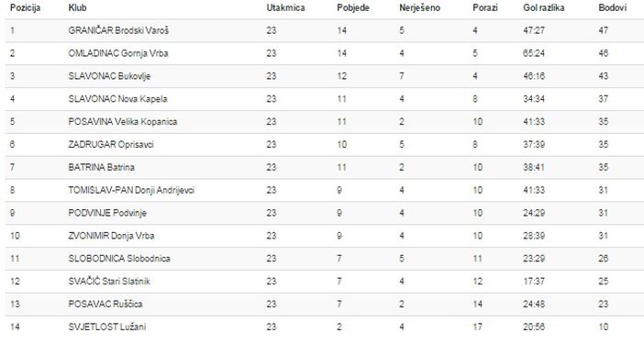The image size is (644, 344).
Task: Select SVJETLOST Lužani in last row
Action: (x=107, y=327)
